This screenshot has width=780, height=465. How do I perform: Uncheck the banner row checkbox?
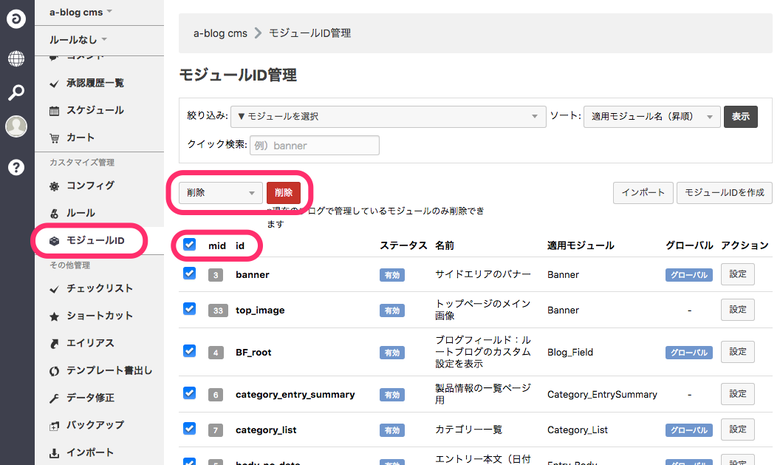click(190, 273)
